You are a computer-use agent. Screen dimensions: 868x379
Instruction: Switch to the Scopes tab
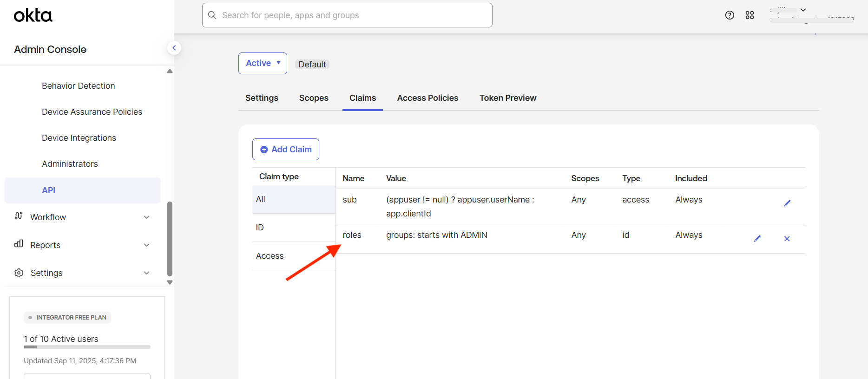click(x=314, y=98)
